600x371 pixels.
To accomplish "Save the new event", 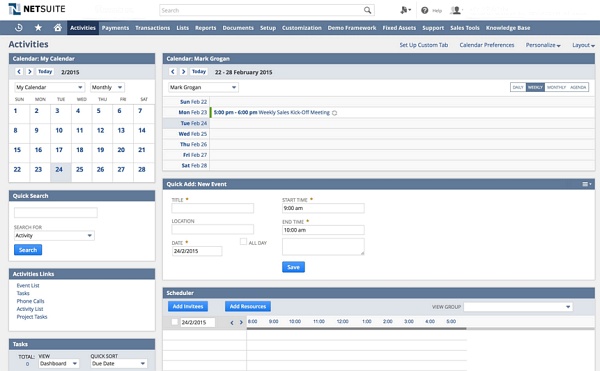I will (293, 267).
